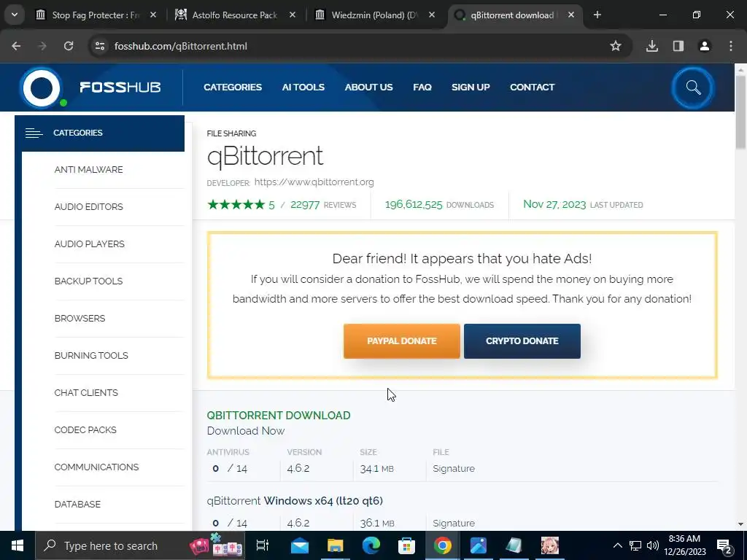
Task: Click the Crypto Donate button
Action: pyautogui.click(x=522, y=341)
